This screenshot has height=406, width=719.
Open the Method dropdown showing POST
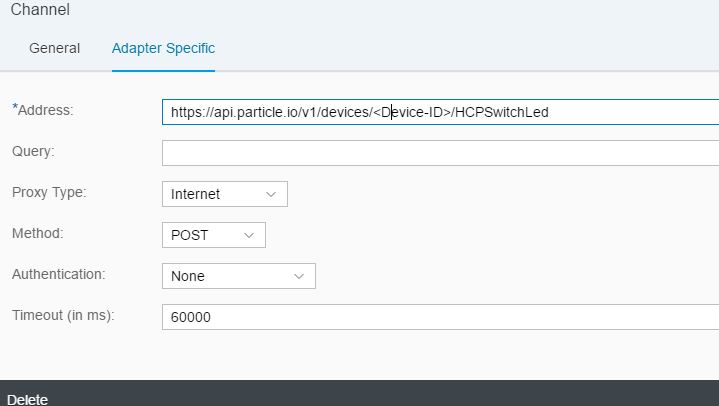(213, 235)
